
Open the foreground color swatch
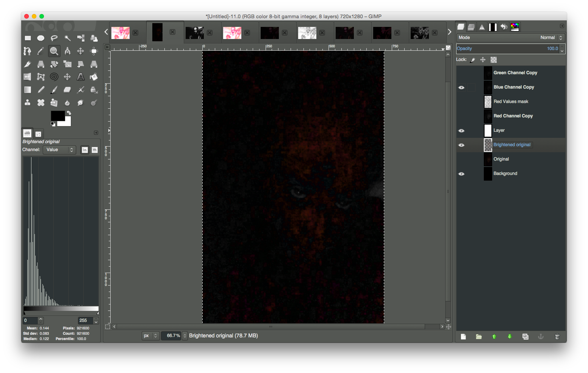click(x=58, y=116)
